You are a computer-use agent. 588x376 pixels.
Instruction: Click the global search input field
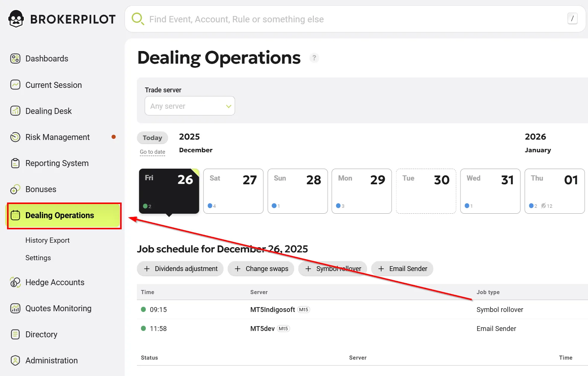[x=353, y=19]
